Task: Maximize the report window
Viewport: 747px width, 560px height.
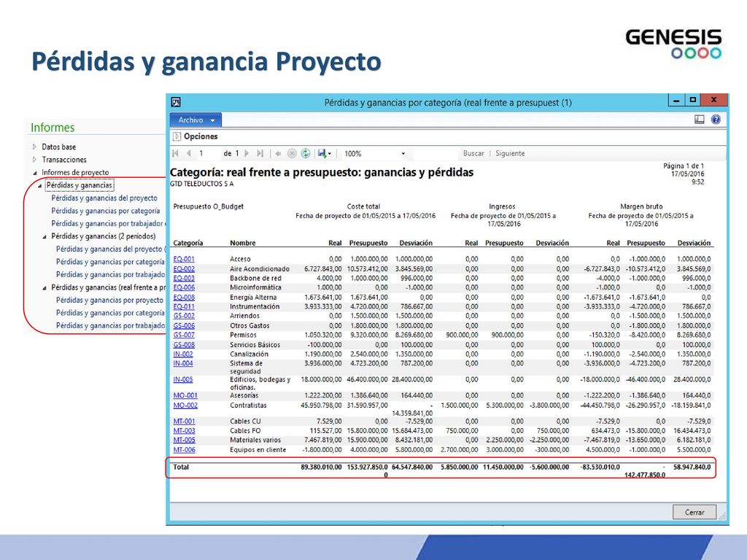Action: pyautogui.click(x=693, y=100)
